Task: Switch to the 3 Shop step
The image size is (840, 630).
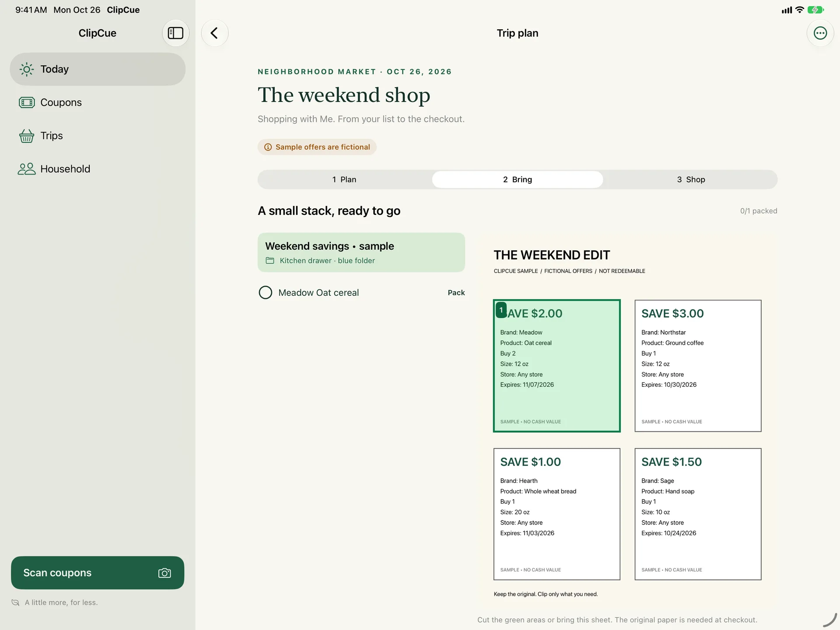Action: point(691,179)
